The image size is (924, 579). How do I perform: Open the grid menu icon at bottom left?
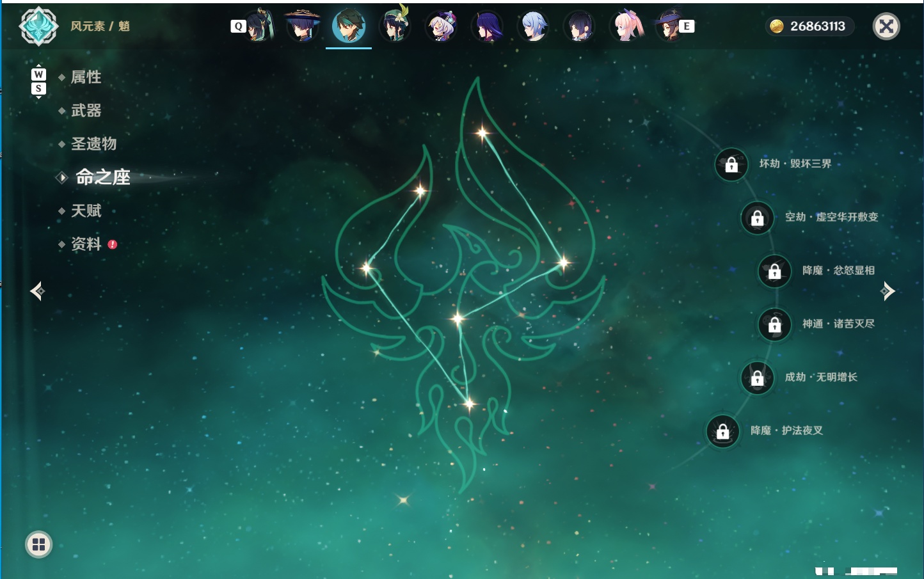coord(38,544)
